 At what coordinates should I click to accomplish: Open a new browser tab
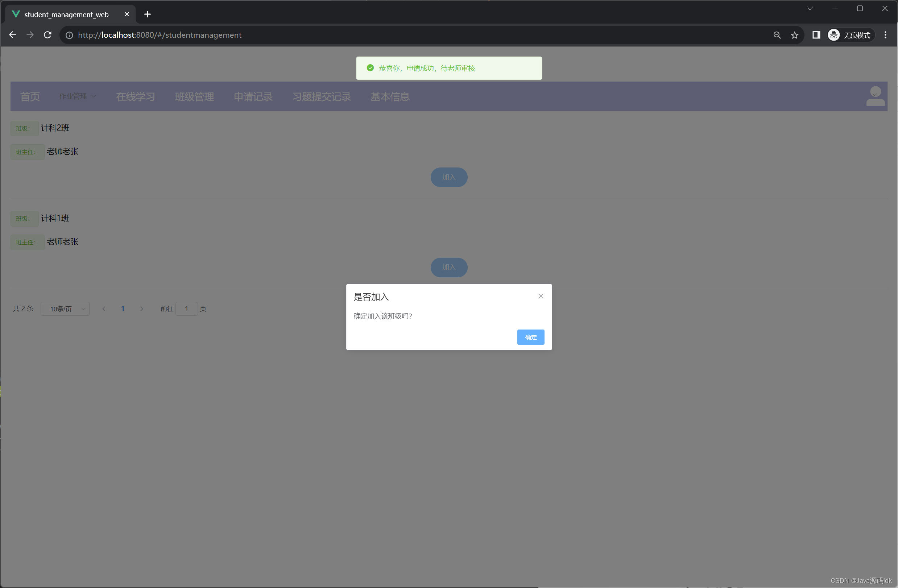(x=148, y=15)
